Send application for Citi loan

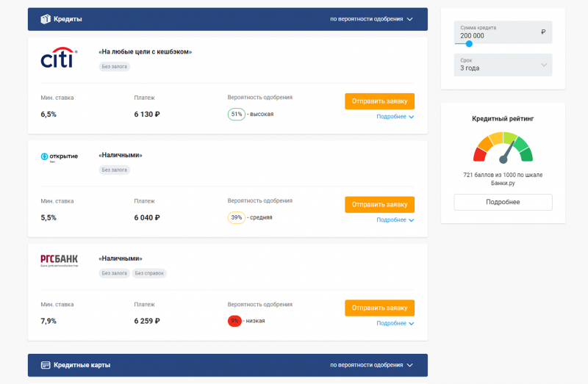click(x=379, y=101)
